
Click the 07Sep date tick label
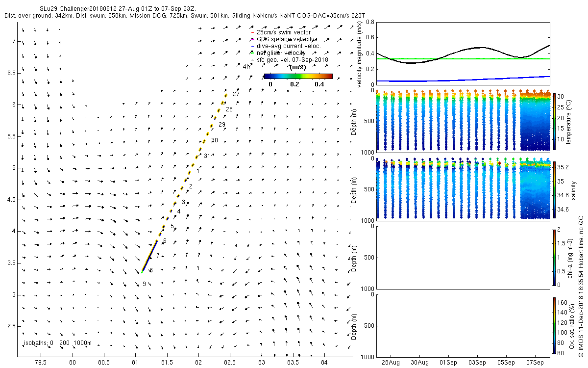535,363
